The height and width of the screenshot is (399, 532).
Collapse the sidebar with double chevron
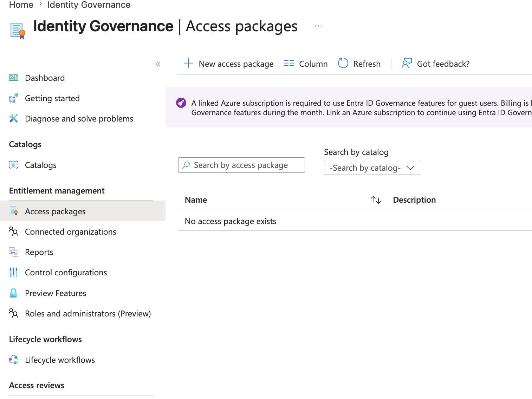158,64
